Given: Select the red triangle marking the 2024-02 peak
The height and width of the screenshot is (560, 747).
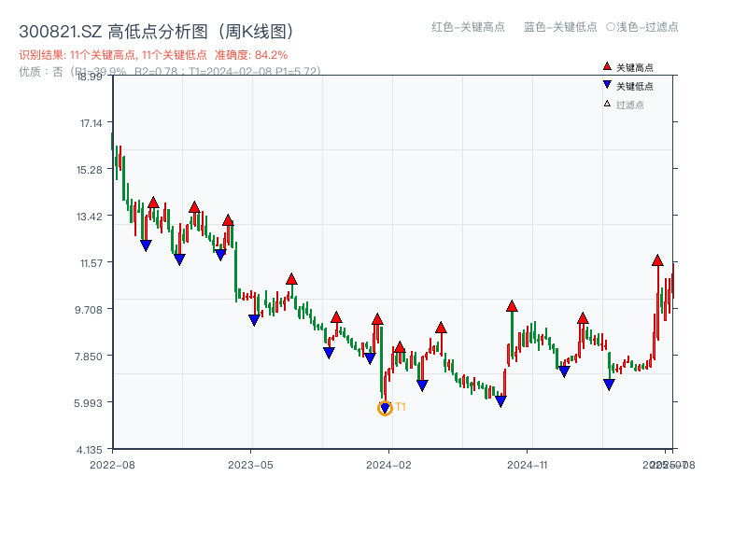Looking at the screenshot, I should click(376, 318).
